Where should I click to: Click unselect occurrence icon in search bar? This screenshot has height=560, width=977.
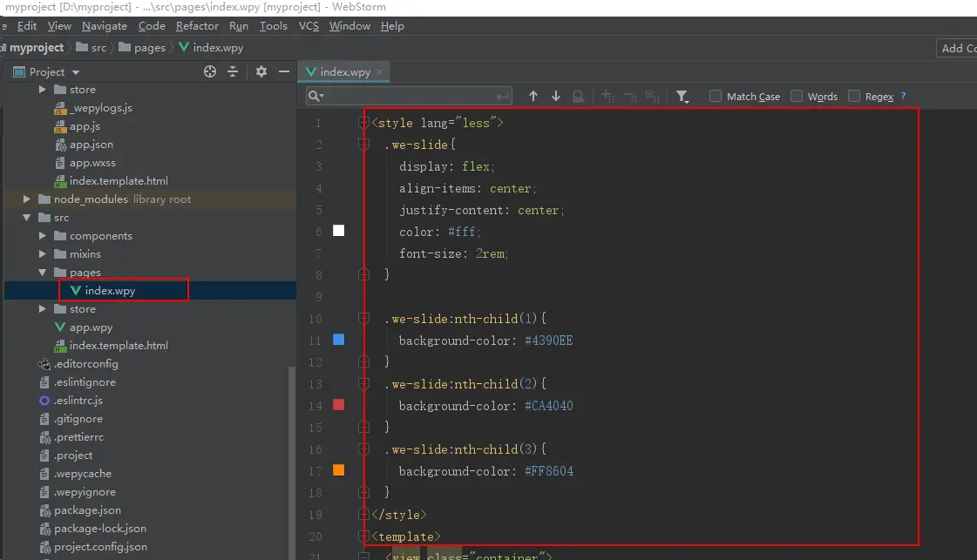630,96
